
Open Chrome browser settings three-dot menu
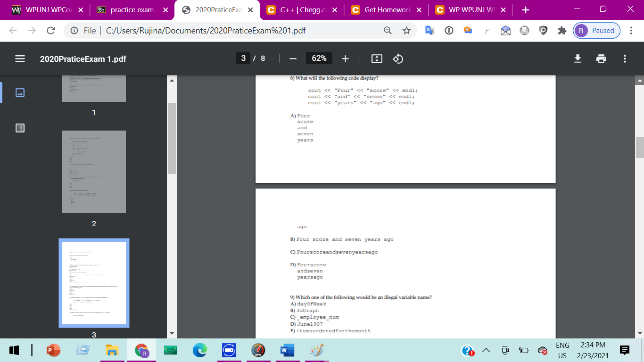click(631, 30)
